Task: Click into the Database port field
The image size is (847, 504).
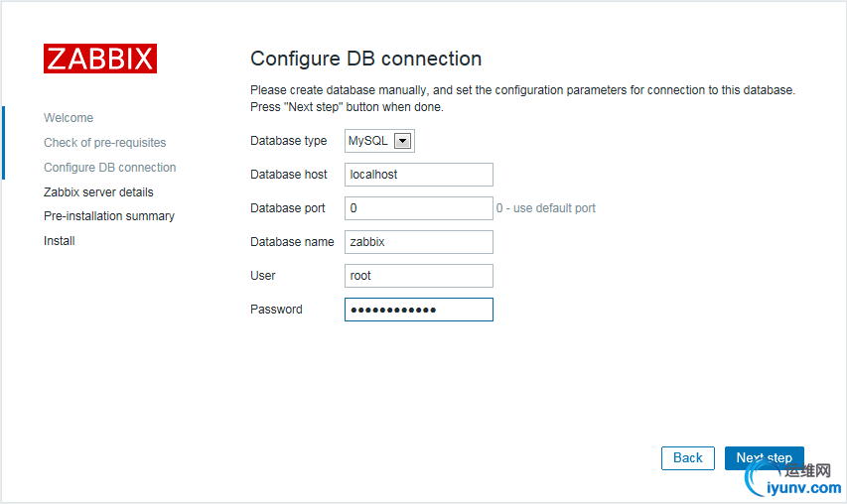Action: [418, 208]
